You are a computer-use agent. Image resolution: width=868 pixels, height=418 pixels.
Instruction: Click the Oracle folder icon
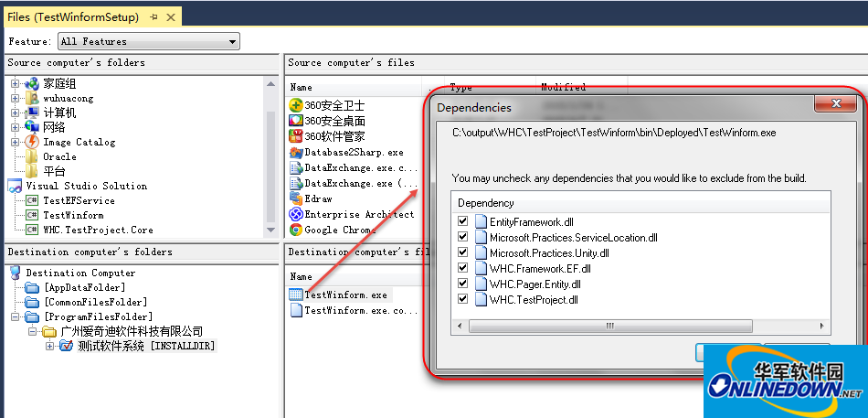point(33,156)
